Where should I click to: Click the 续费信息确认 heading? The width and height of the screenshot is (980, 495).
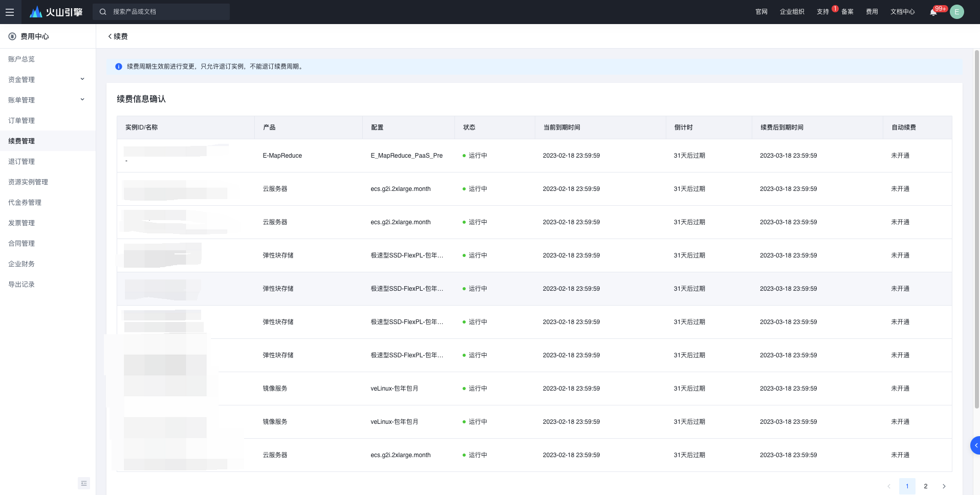(141, 99)
